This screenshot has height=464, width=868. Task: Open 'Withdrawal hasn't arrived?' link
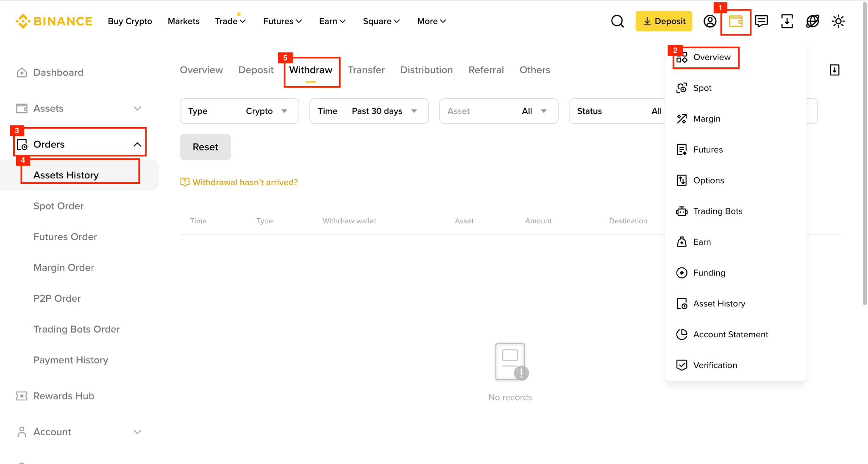[x=245, y=182]
